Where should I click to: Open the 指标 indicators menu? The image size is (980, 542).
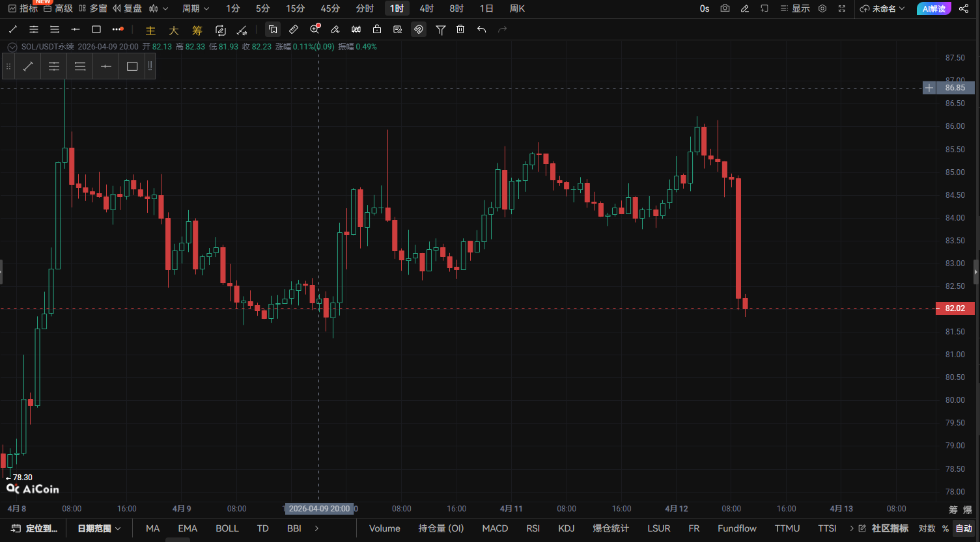[23, 8]
